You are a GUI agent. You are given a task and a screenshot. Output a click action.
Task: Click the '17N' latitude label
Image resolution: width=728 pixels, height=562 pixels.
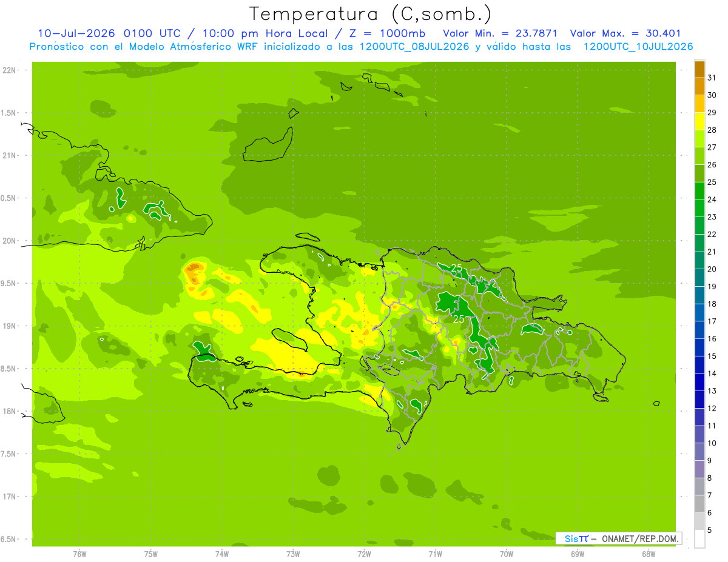10,497
